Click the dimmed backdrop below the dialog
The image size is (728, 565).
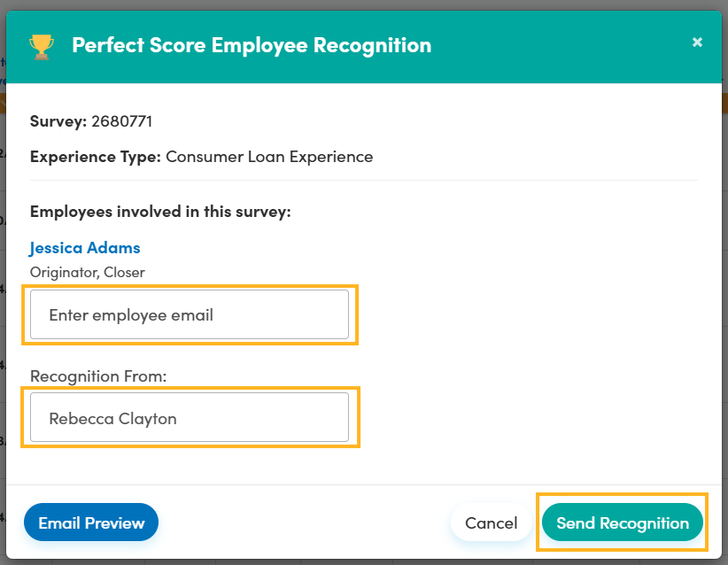tap(354, 561)
